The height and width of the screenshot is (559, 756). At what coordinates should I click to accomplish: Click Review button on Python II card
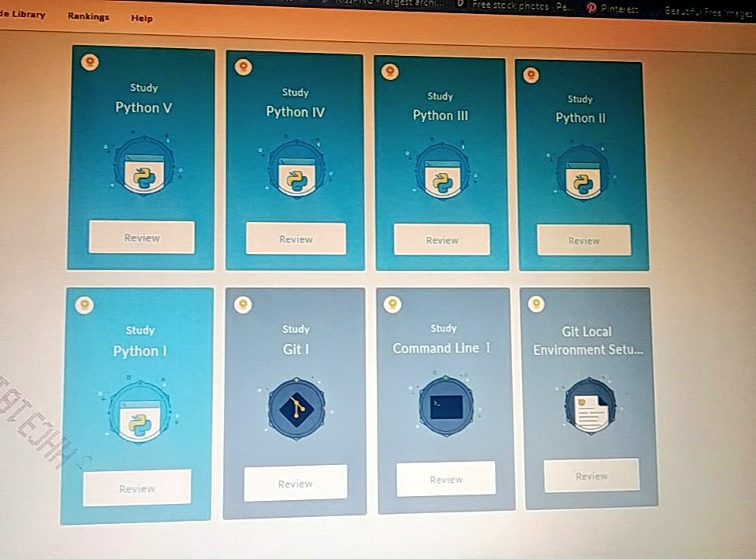tap(584, 240)
